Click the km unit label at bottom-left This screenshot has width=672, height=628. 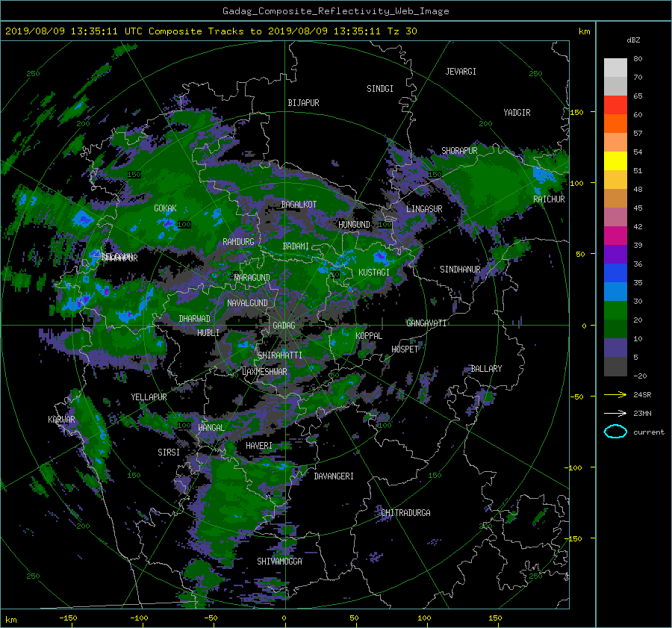[x=10, y=620]
